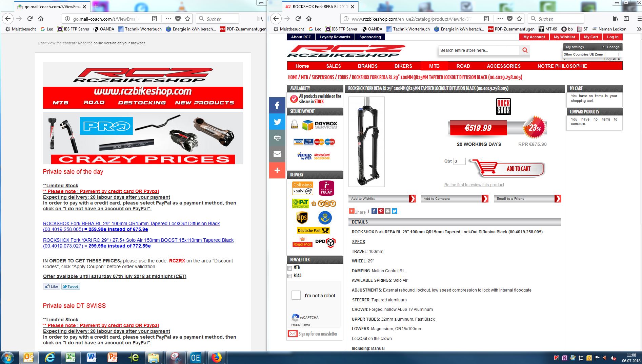Tick the I'm not a robot checkbox
Viewport: 642px width, 364px height.
(x=296, y=295)
